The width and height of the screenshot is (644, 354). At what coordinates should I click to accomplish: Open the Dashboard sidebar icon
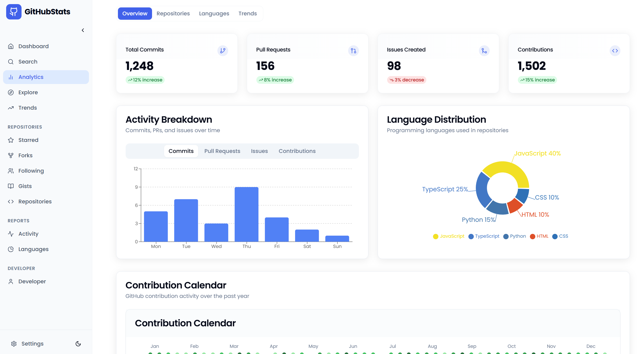tap(11, 46)
